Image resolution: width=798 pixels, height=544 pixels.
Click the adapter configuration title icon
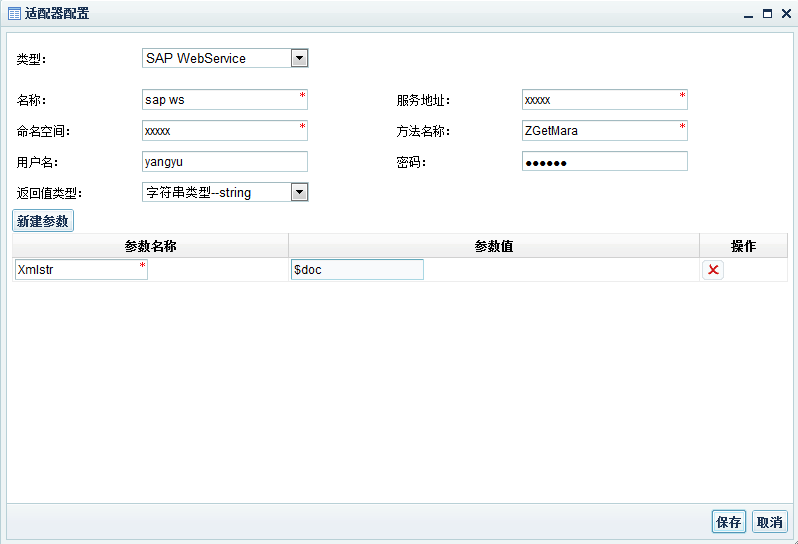click(x=15, y=14)
